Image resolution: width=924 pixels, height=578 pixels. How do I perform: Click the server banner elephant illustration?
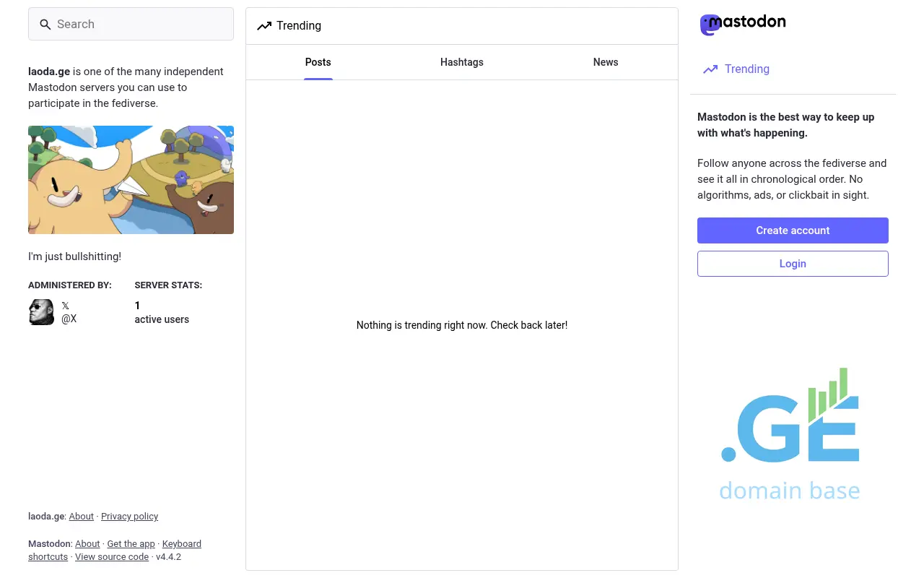click(131, 180)
